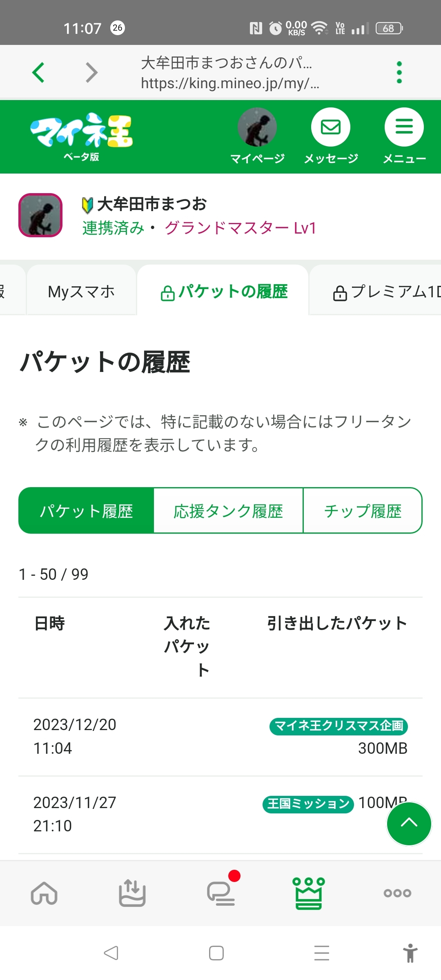The width and height of the screenshot is (441, 980).
Task: Tap the browser forward arrow
Action: pos(91,73)
